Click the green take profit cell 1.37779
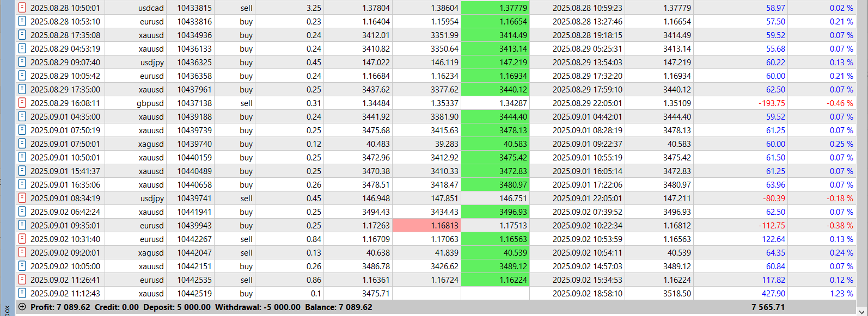The height and width of the screenshot is (316, 868). point(495,8)
